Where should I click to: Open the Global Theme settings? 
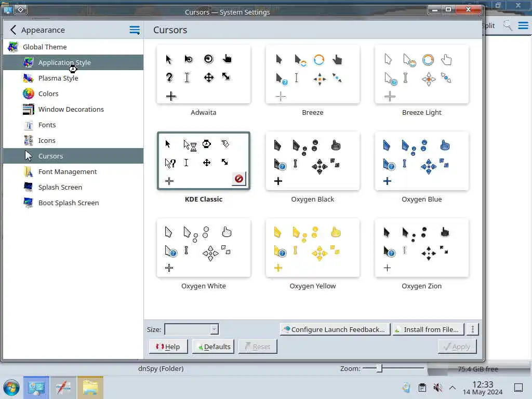point(73,47)
